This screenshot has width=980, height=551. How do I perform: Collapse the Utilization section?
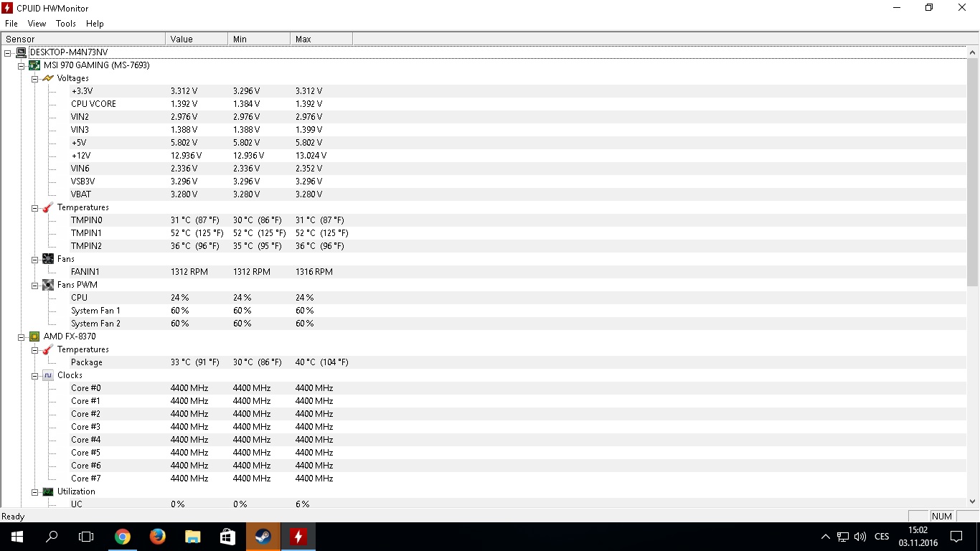pos(34,491)
